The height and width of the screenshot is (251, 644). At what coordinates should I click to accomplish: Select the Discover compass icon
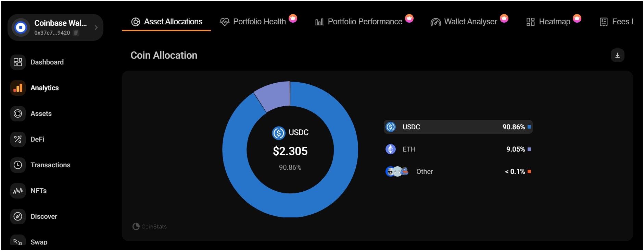tap(17, 216)
